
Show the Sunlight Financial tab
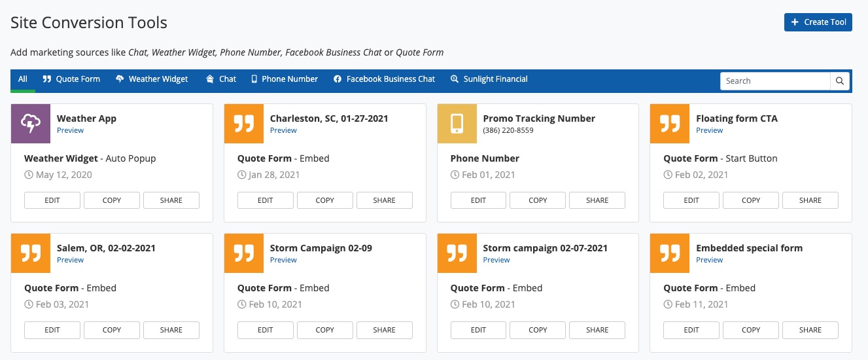tap(489, 79)
